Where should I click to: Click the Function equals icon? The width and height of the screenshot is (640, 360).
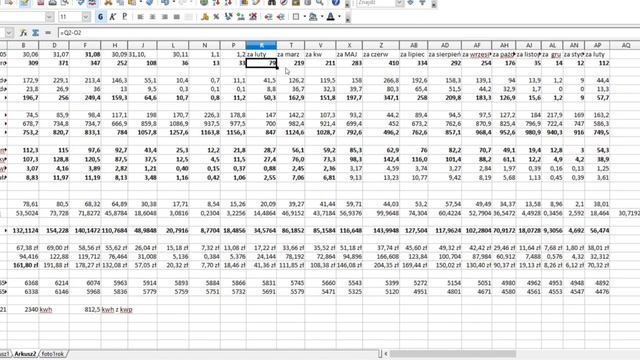click(x=48, y=33)
